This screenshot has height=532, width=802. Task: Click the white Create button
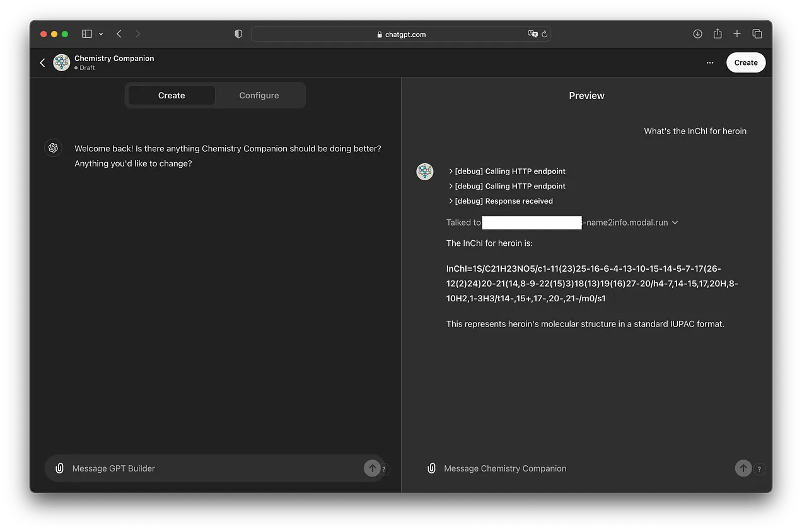(746, 62)
